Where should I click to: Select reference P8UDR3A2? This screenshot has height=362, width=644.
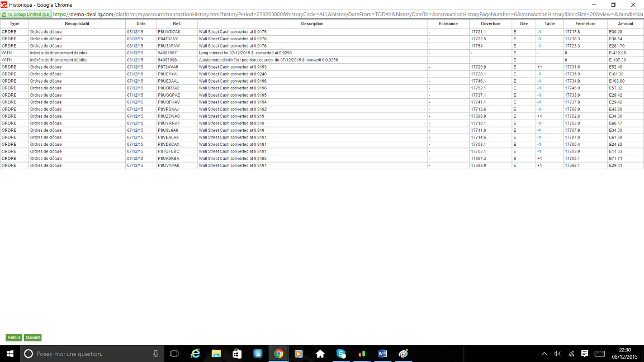(169, 88)
